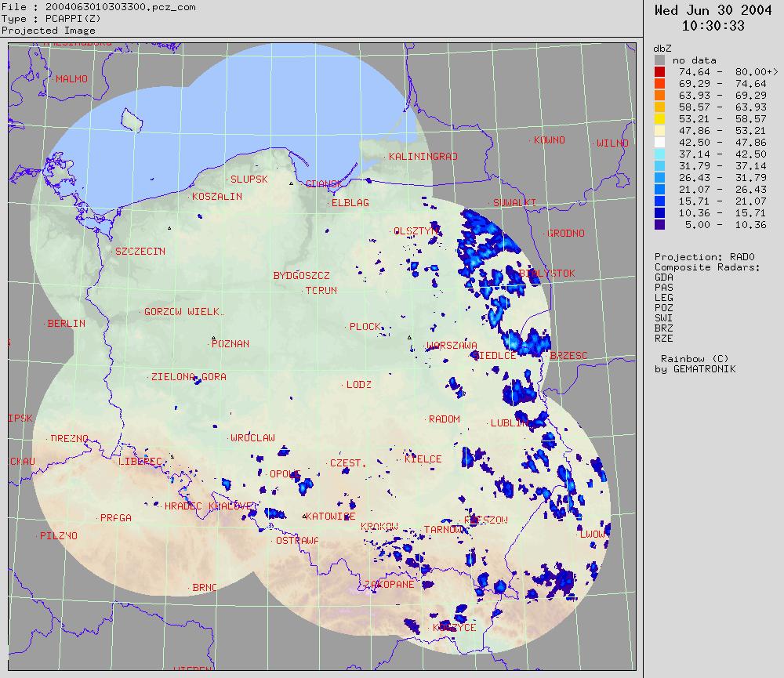Click the BERLIN city label on map
The width and height of the screenshot is (784, 678).
pos(67,324)
